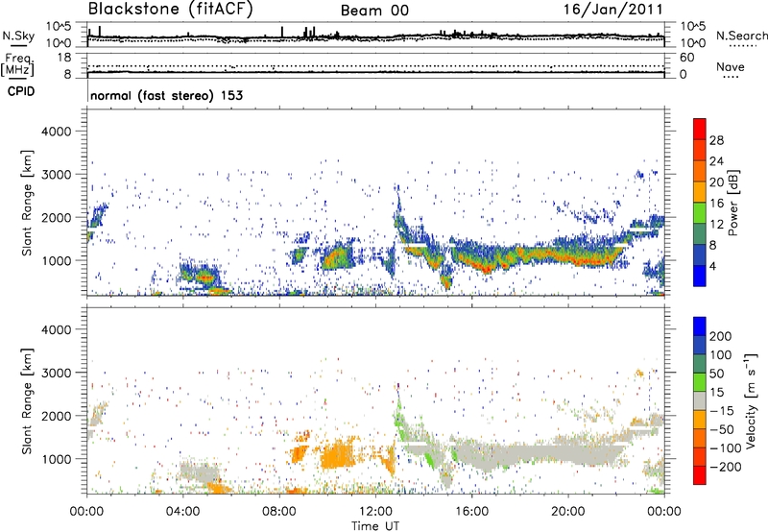Click the "-50" value on the velocity colorbar

point(721,429)
